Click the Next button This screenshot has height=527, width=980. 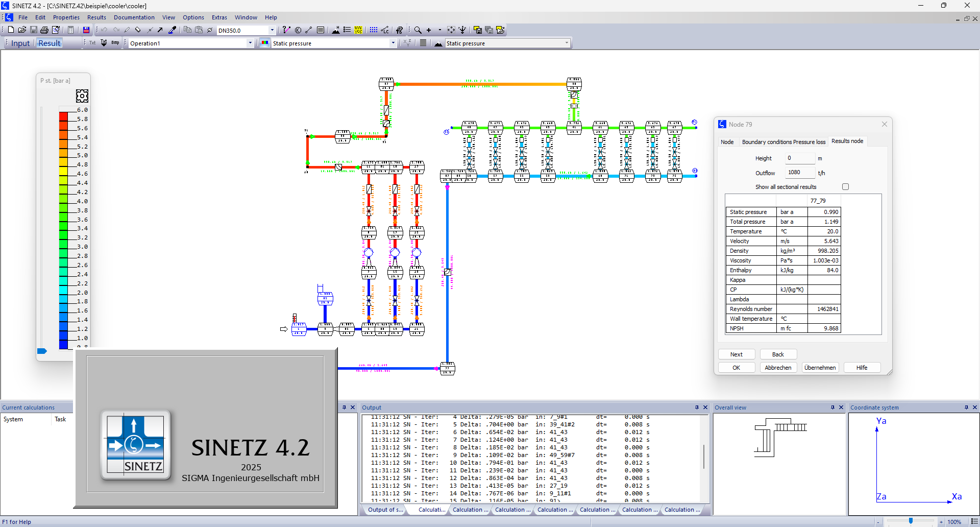(737, 354)
